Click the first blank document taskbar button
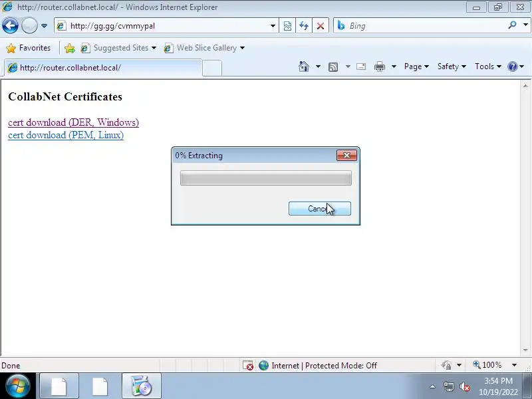Screen dimensions: 532x399 [59, 386]
